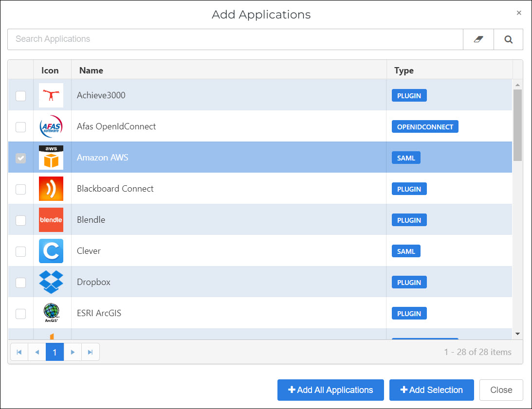The width and height of the screenshot is (532, 409).
Task: Click the OPENIDCONNECT badge for Afas
Action: [x=425, y=127]
